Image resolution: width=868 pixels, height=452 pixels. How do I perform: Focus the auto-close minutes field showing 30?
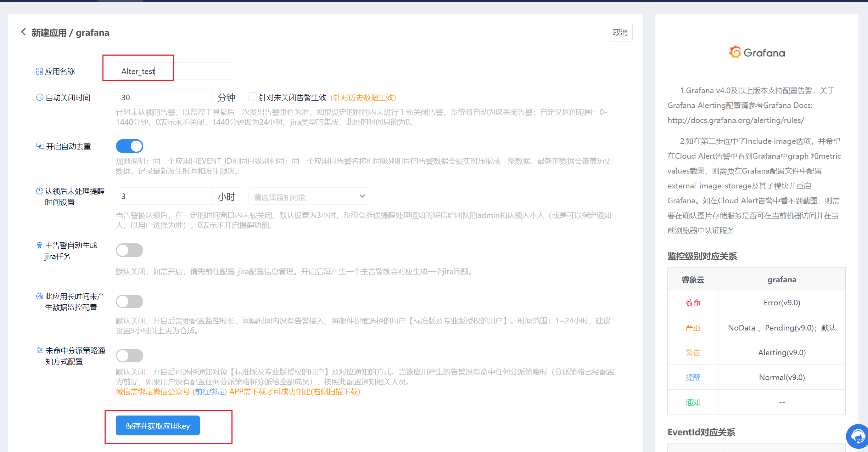(x=163, y=97)
